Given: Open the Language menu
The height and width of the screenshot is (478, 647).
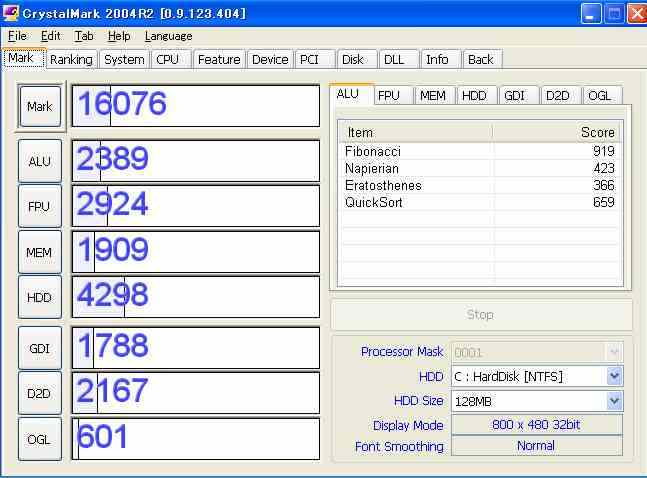Looking at the screenshot, I should (x=168, y=36).
